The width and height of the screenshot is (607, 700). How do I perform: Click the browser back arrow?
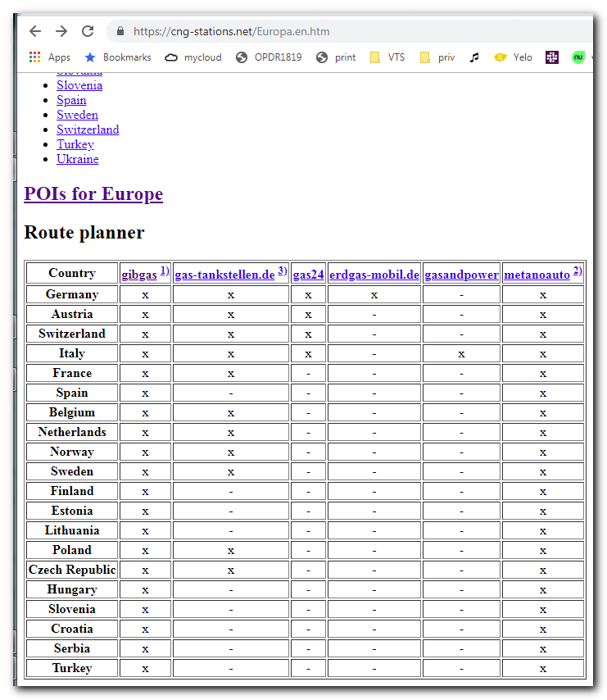(35, 31)
